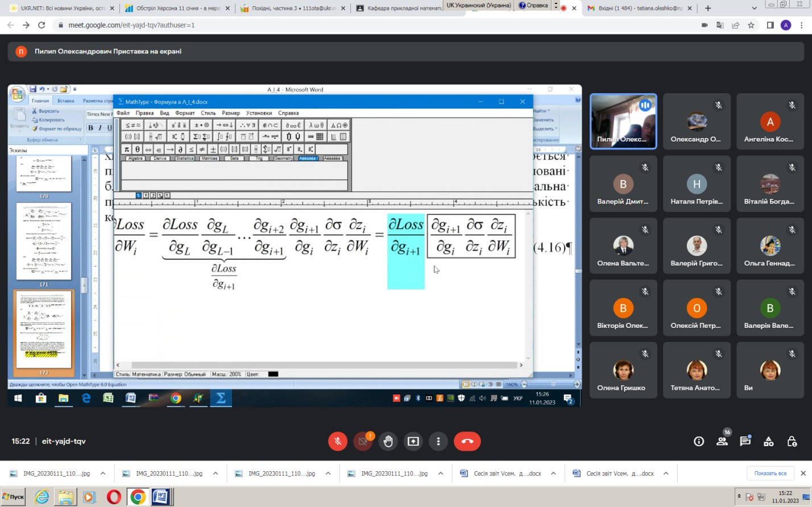Click Показать все downloads button
Image resolution: width=812 pixels, height=507 pixels.
[770, 473]
